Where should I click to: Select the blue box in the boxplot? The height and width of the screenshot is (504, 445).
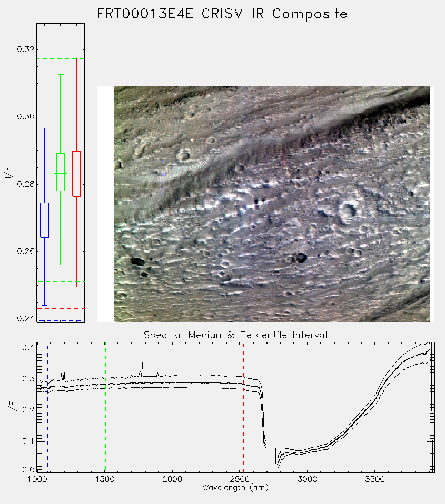tap(44, 220)
